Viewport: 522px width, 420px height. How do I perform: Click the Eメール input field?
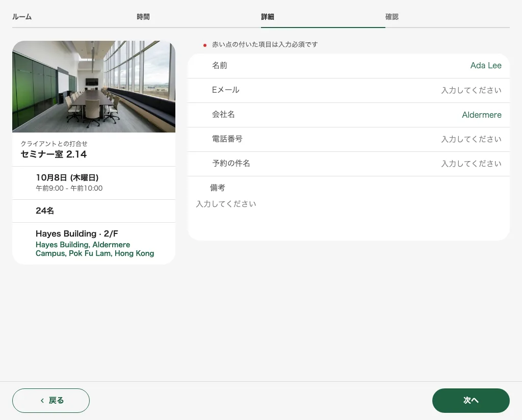coord(349,91)
